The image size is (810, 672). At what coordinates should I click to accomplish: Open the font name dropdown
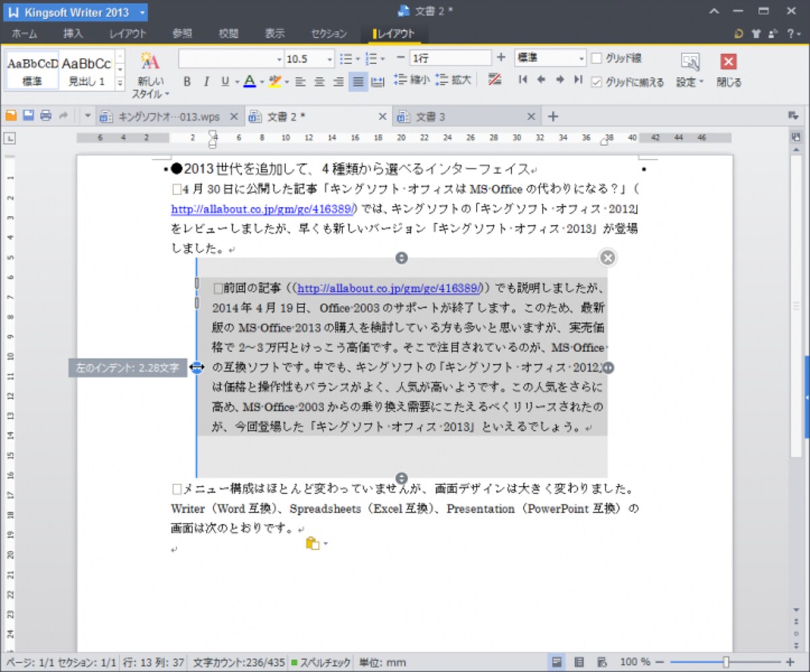[x=279, y=59]
